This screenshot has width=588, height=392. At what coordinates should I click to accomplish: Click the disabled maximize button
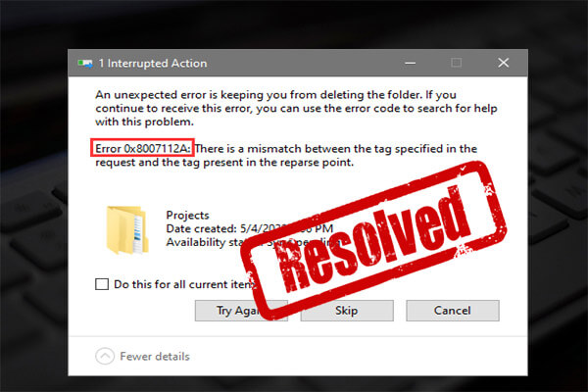point(456,63)
